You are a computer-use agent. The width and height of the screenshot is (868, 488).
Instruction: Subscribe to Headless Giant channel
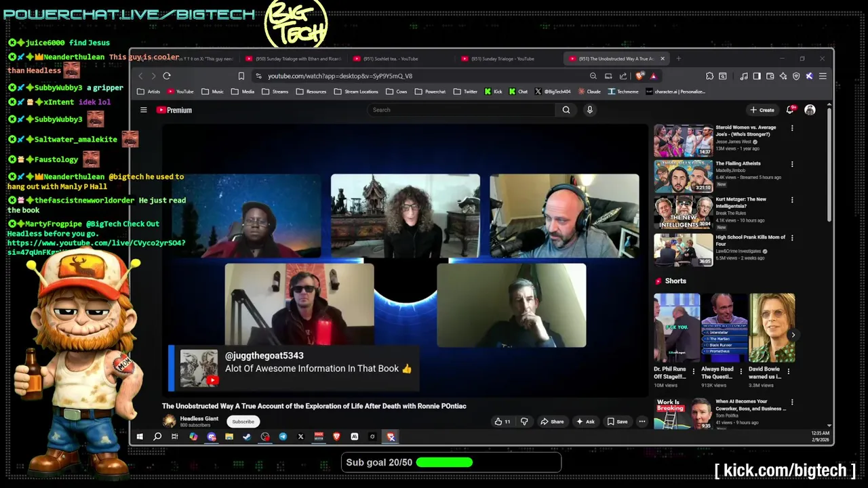(x=243, y=422)
